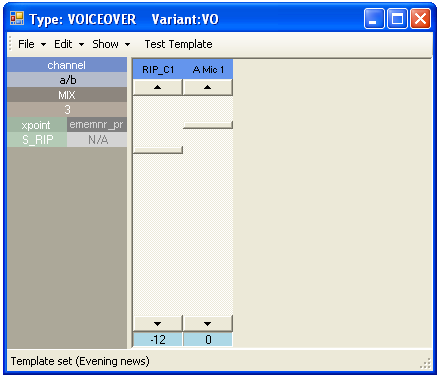Click the xpoint value ememnr_pr
The image size is (442, 378).
pos(97,125)
